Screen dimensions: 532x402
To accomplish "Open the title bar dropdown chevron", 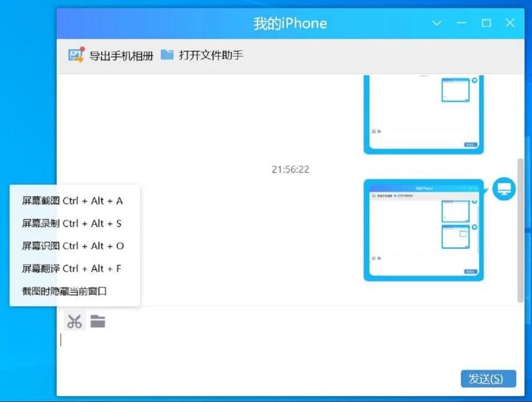I will click(437, 23).
